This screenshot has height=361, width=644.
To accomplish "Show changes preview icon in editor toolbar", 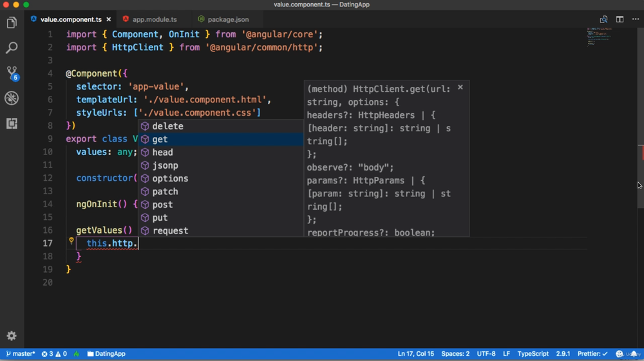I will (x=603, y=19).
